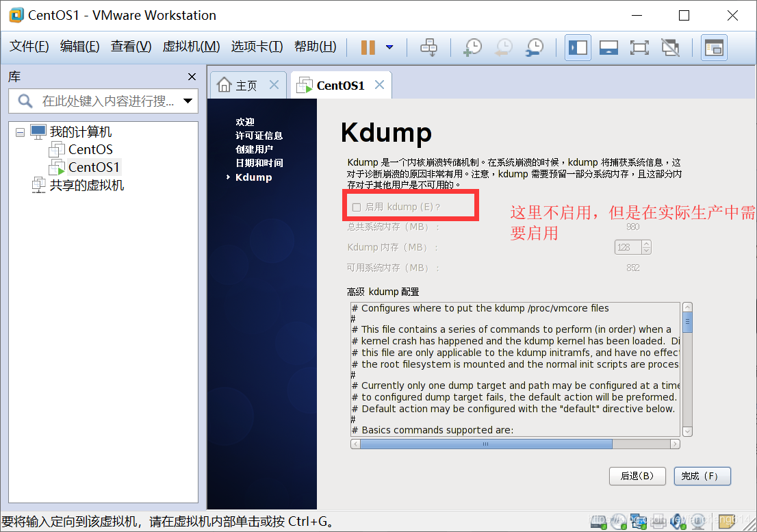This screenshot has width=757, height=532.
Task: Click the send Ctrl+Alt+Del icon
Action: coord(428,47)
